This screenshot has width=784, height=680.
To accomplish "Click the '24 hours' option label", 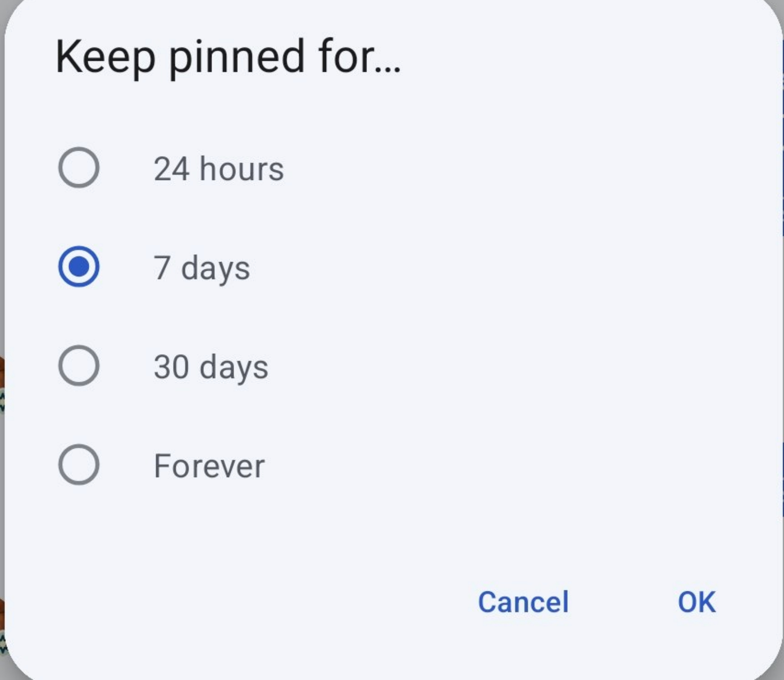I will point(219,169).
